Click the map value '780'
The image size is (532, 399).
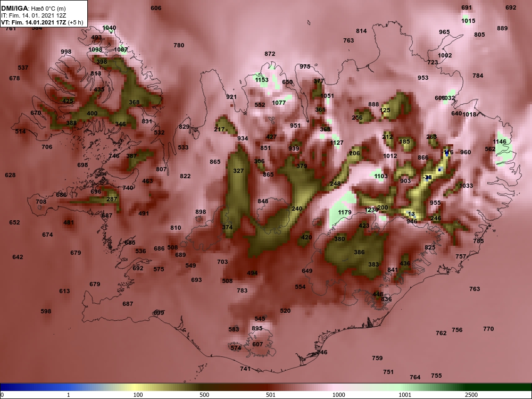[179, 45]
